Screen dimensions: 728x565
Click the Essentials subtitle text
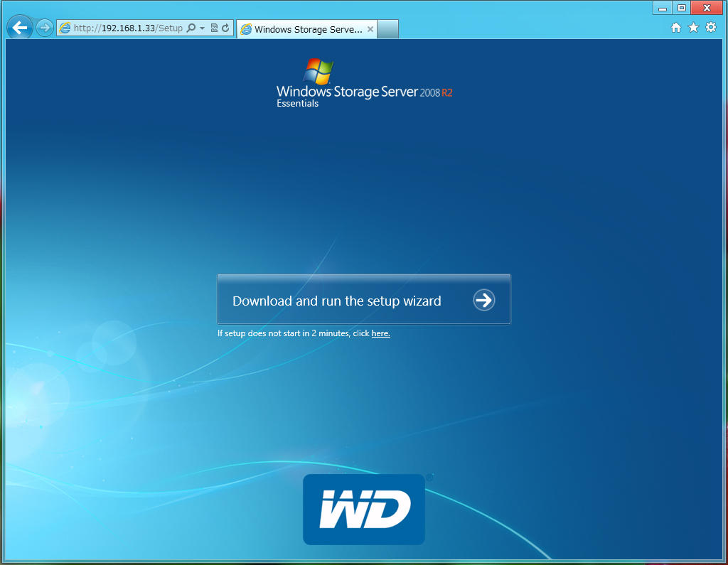pyautogui.click(x=298, y=104)
